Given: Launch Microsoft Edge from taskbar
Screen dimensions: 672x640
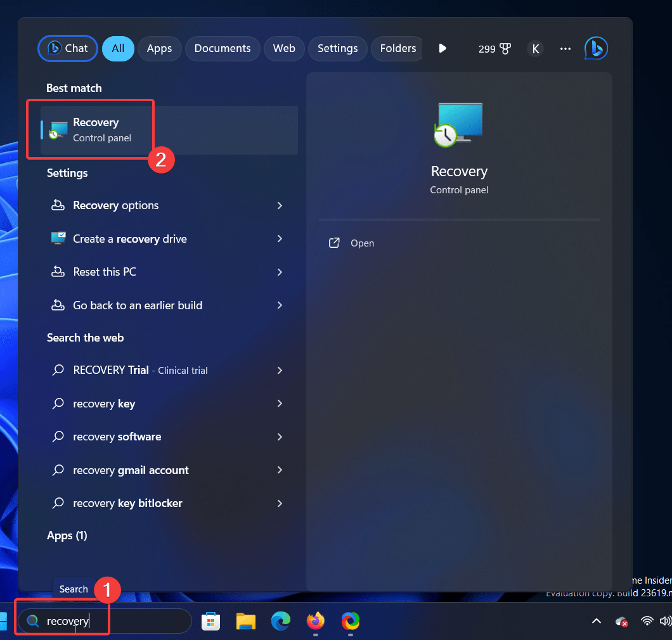Looking at the screenshot, I should click(x=280, y=622).
